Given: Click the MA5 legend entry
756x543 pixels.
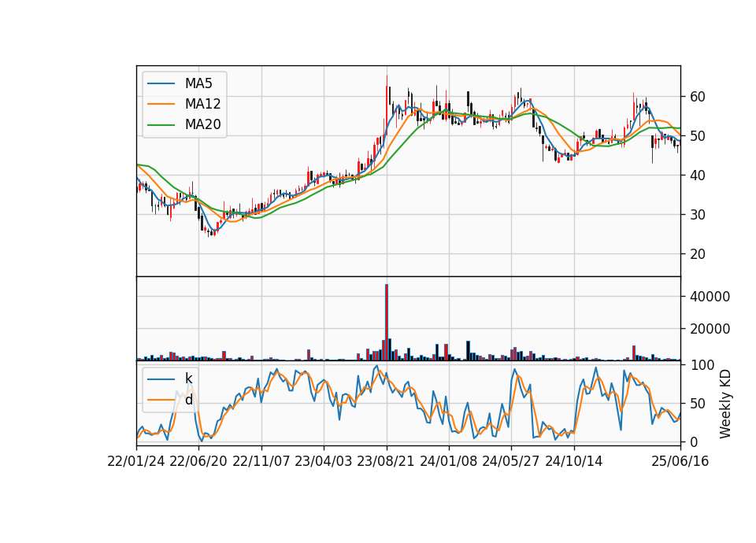Looking at the screenshot, I should [x=184, y=84].
